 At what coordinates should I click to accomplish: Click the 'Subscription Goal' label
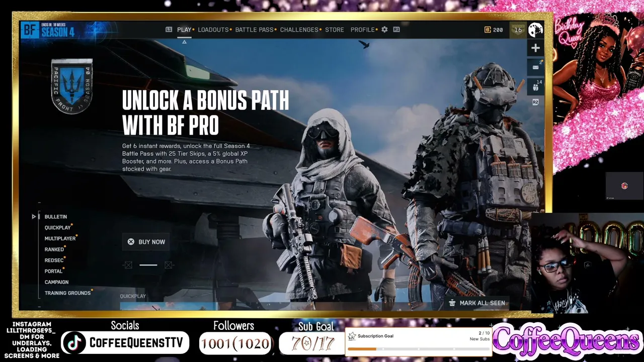point(375,336)
